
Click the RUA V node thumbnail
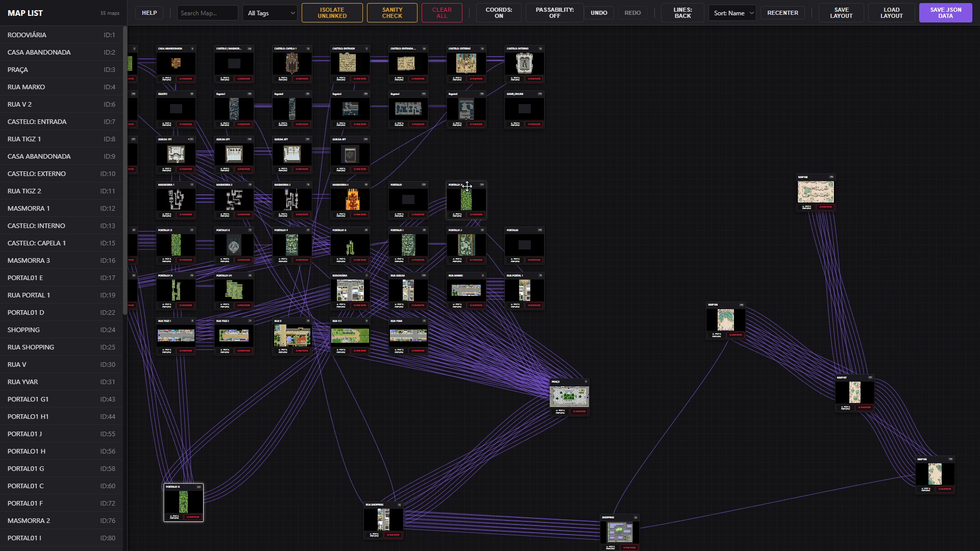pos(292,336)
